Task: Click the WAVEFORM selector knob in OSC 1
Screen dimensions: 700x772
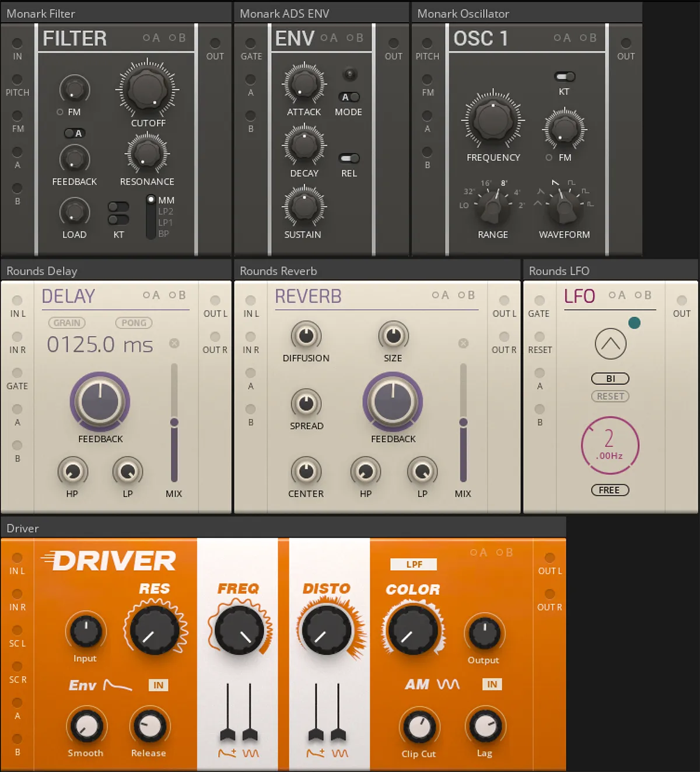Action: pos(563,206)
